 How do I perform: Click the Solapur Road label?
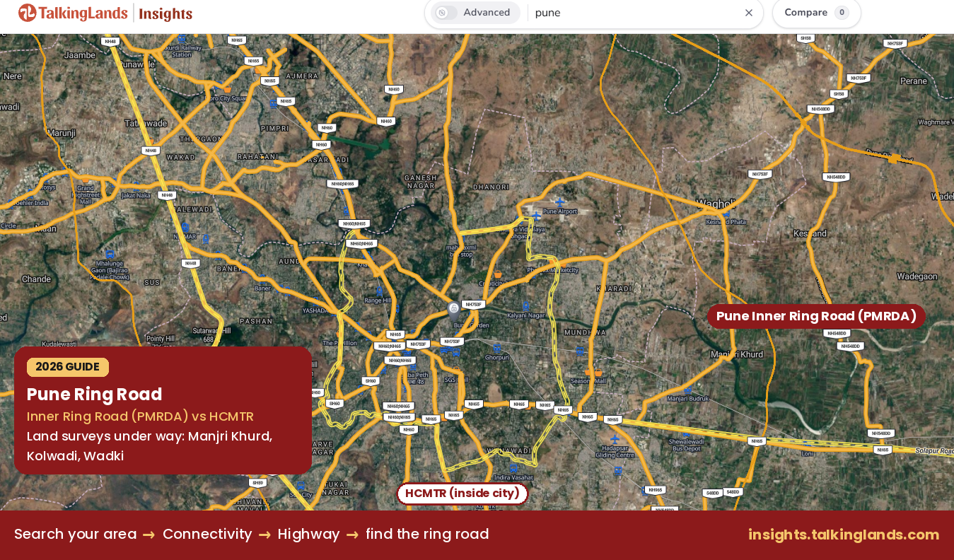[x=934, y=451]
